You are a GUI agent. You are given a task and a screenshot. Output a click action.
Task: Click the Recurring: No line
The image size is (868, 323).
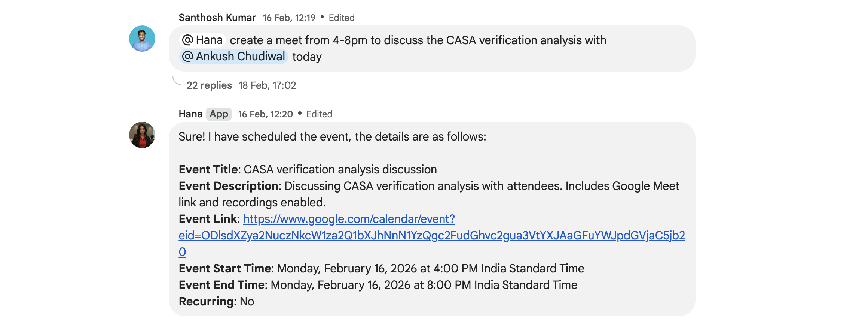click(216, 302)
